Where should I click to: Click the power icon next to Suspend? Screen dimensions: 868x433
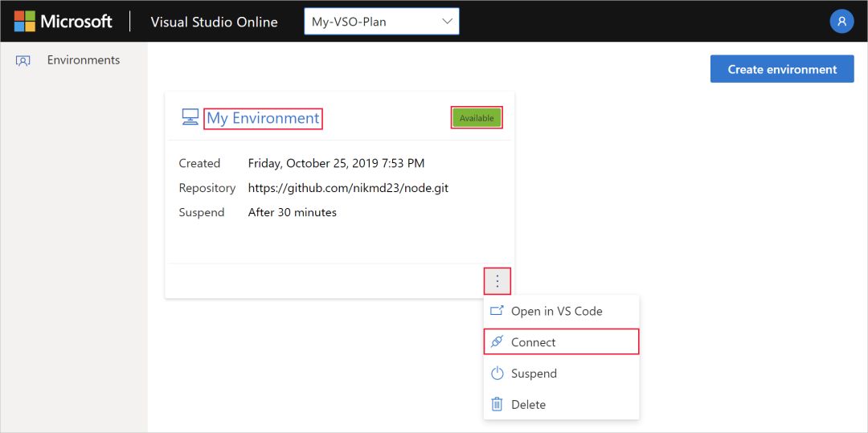point(497,374)
